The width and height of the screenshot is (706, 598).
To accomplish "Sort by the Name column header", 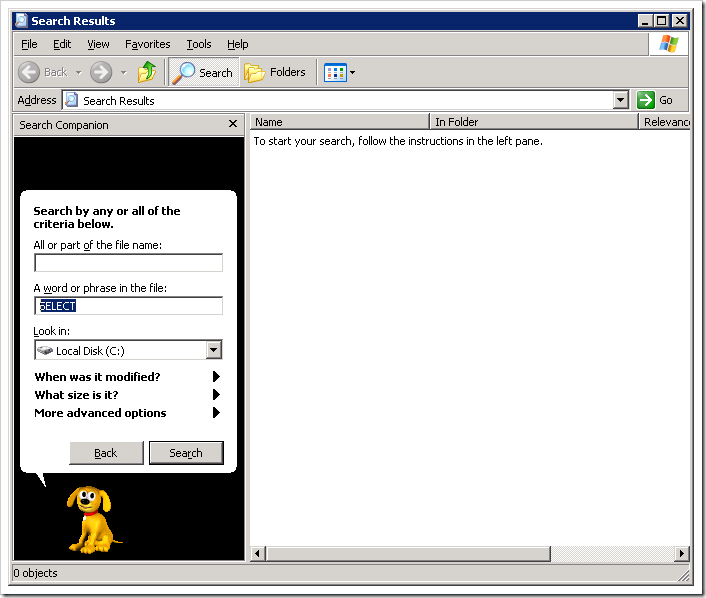I will point(339,122).
